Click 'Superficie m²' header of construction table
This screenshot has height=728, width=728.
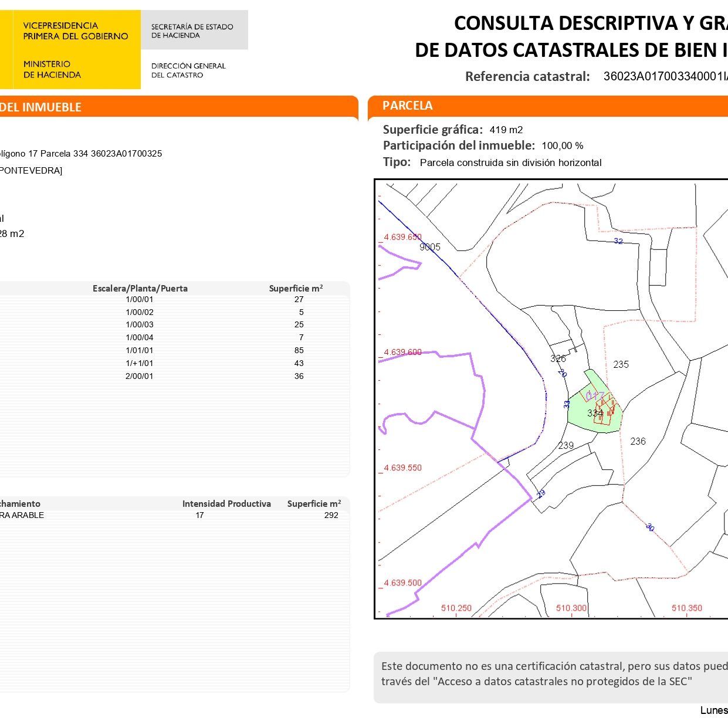point(296,288)
